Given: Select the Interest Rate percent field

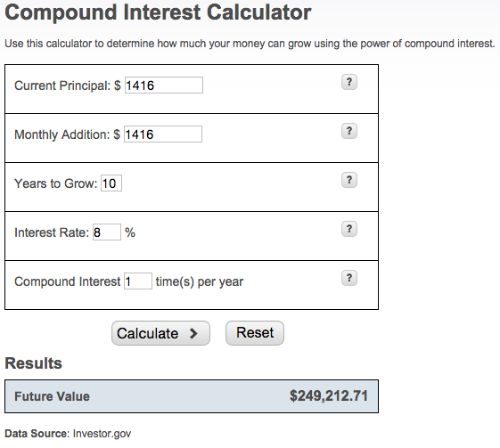Looking at the screenshot, I should 107,232.
